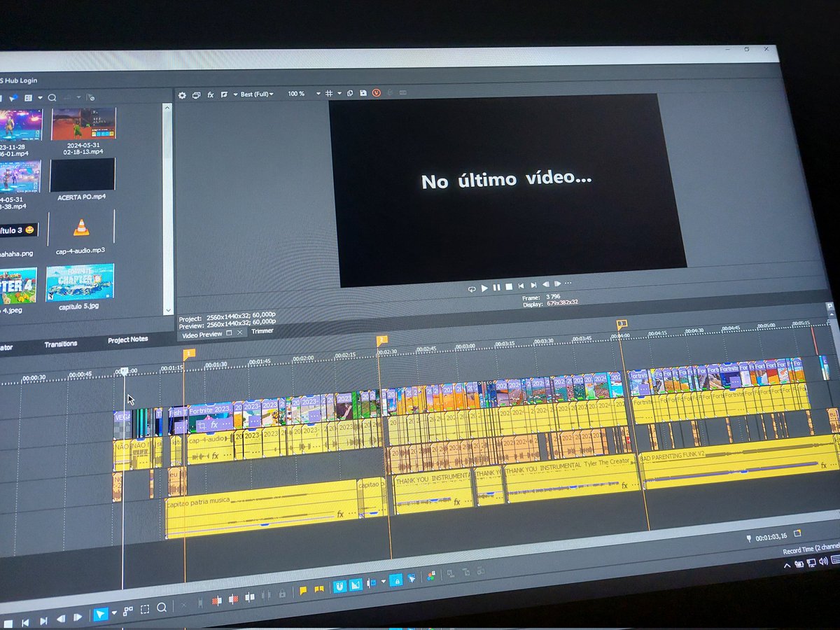Screen dimensions: 840x630
Task: Open Best (Full) preview quality dropdown
Action: point(256,94)
